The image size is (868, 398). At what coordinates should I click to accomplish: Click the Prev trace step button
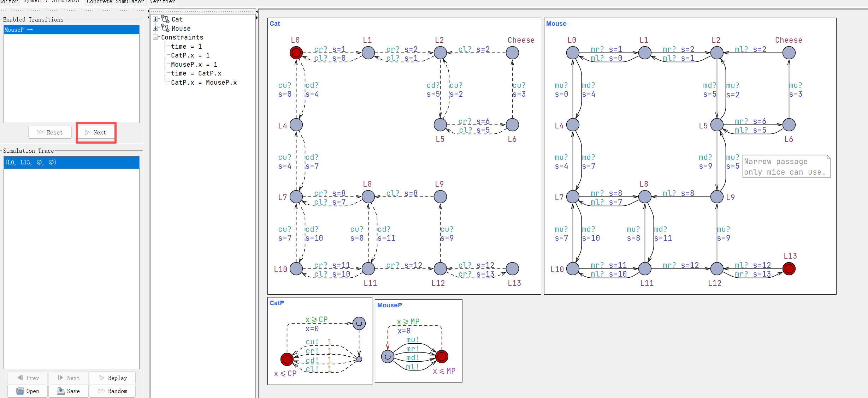pos(28,378)
